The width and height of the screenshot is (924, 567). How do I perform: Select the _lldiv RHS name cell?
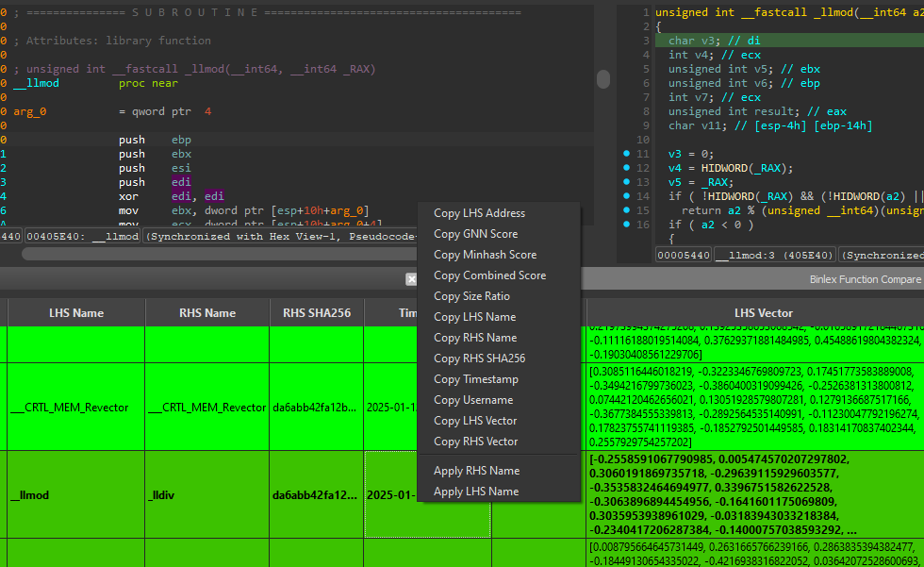[x=207, y=495]
